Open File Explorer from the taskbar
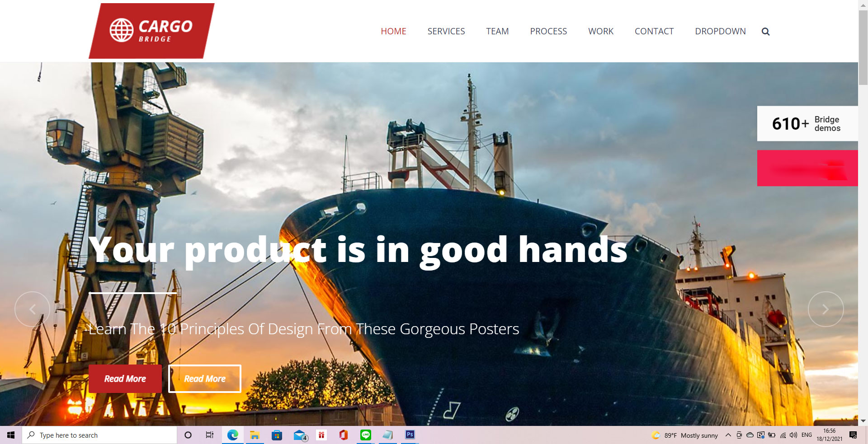Image resolution: width=868 pixels, height=444 pixels. 255,435
